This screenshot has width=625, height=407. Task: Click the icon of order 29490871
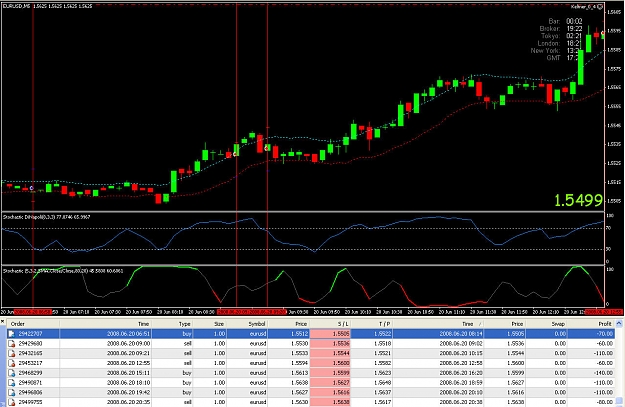(x=11, y=383)
